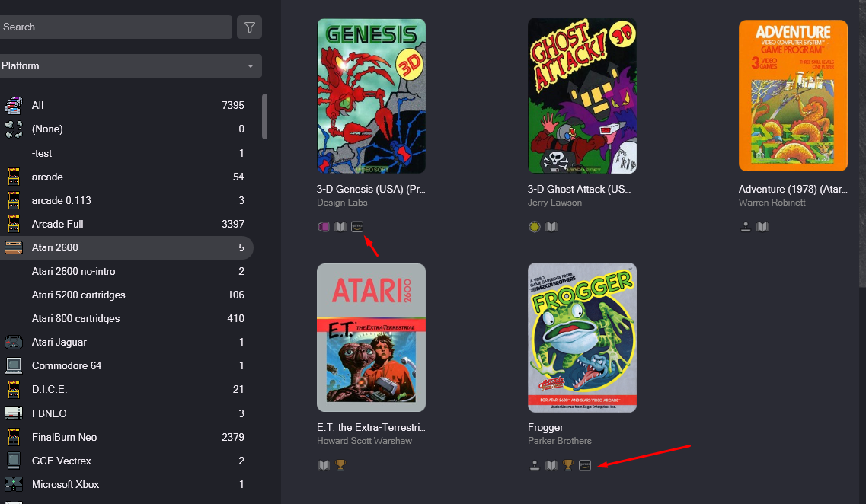Click the GCE Vectrex icon
Viewport: 866px width, 504px height.
14,461
